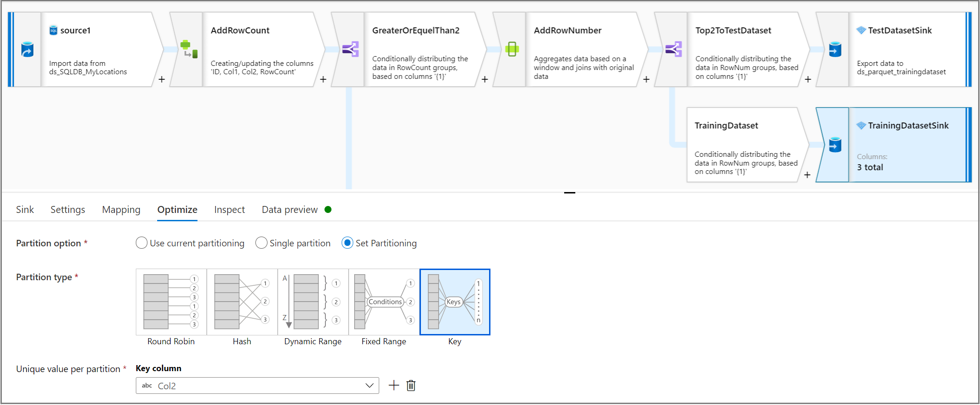Delete the Col2 key column
The image size is (980, 405).
tap(411, 386)
